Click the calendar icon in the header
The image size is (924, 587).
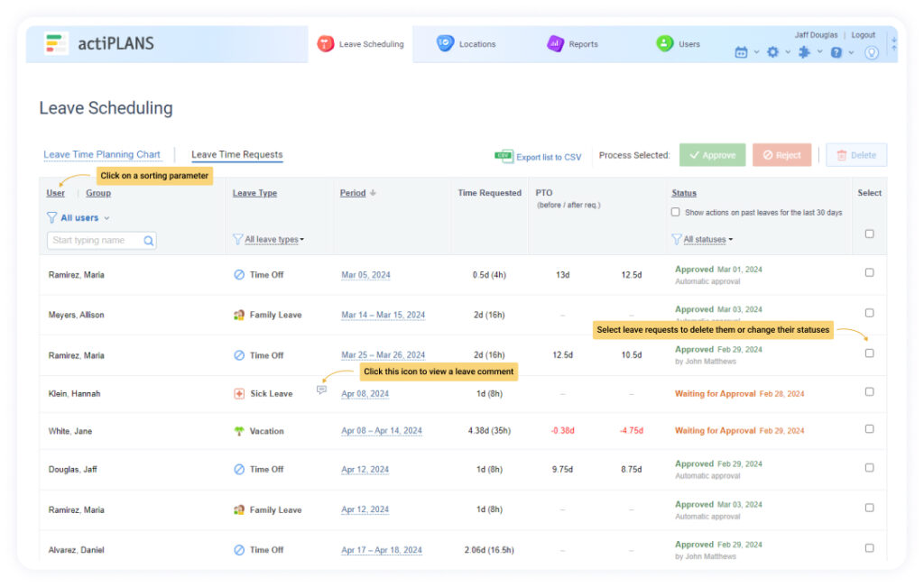point(742,52)
